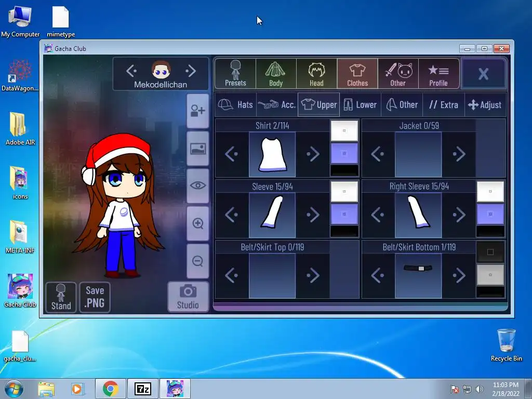This screenshot has width=532, height=399.
Task: Open the Clothes category
Action: [x=357, y=74]
